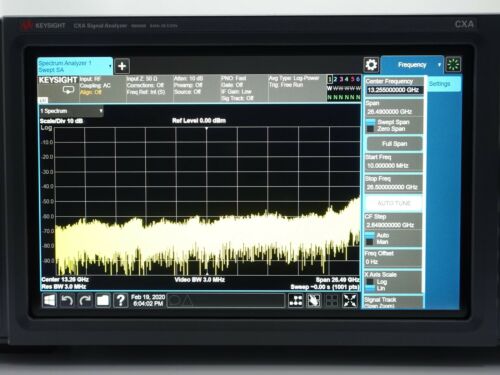The width and height of the screenshot is (500, 375).
Task: Click the Full Span button
Action: 394,144
